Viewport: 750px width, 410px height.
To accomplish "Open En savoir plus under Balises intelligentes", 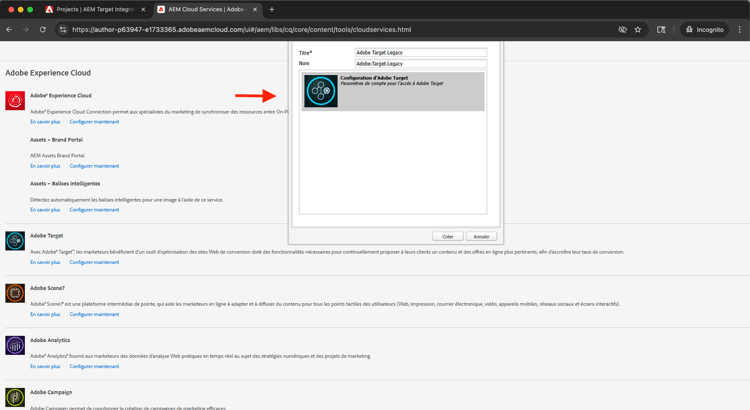I will point(45,210).
